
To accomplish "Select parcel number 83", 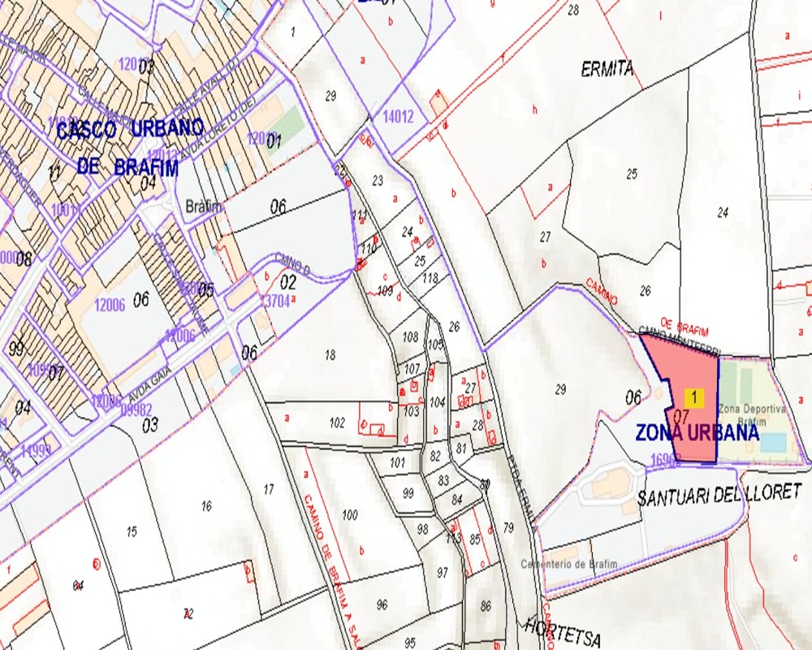I will click(x=443, y=480).
